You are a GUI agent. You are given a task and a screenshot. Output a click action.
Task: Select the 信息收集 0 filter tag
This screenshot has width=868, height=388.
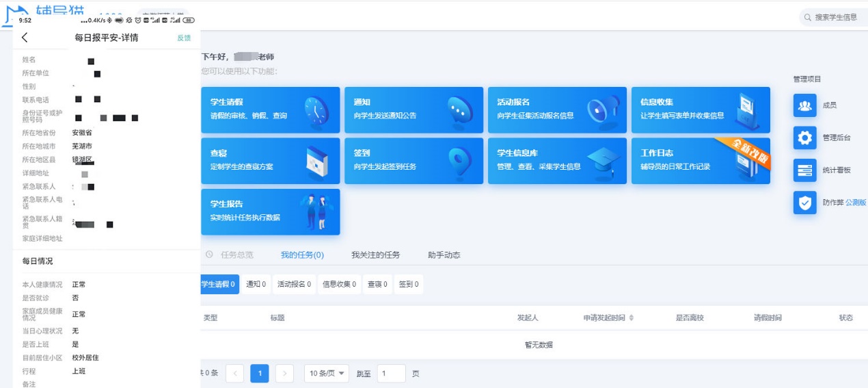pos(339,285)
